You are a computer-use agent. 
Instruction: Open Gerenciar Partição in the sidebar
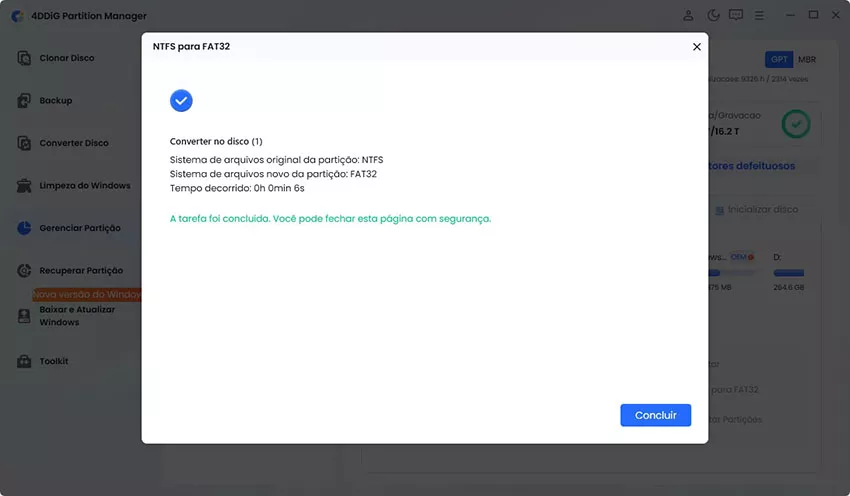(x=80, y=228)
